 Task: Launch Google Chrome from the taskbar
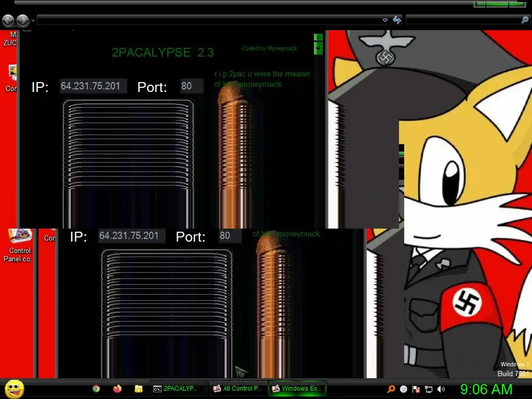[x=96, y=389]
